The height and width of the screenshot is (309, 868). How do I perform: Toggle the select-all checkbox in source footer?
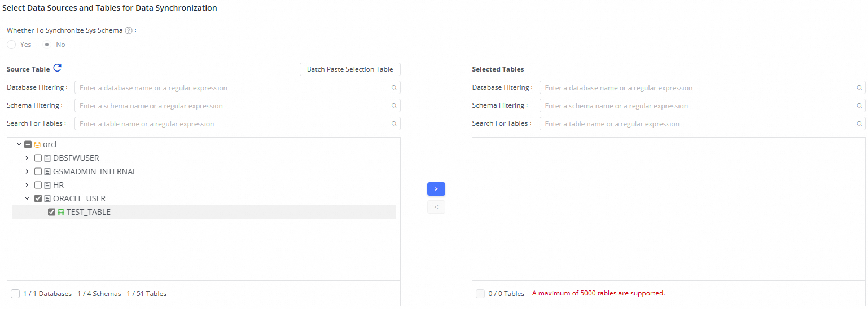(15, 294)
